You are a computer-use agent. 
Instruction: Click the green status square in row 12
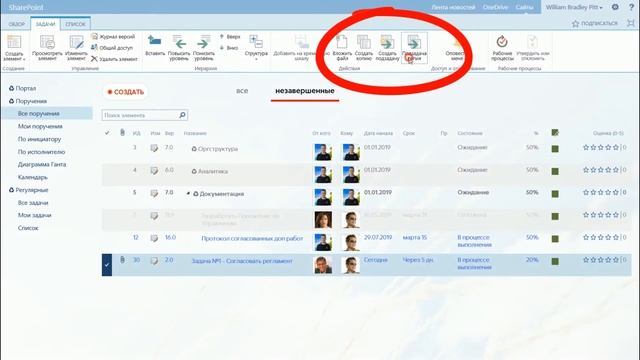(x=555, y=239)
